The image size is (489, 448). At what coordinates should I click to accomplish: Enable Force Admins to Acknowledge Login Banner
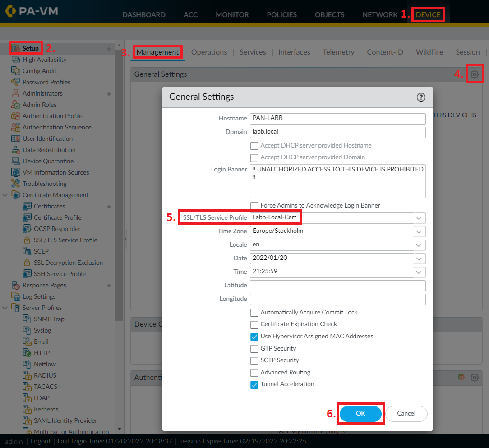click(254, 205)
